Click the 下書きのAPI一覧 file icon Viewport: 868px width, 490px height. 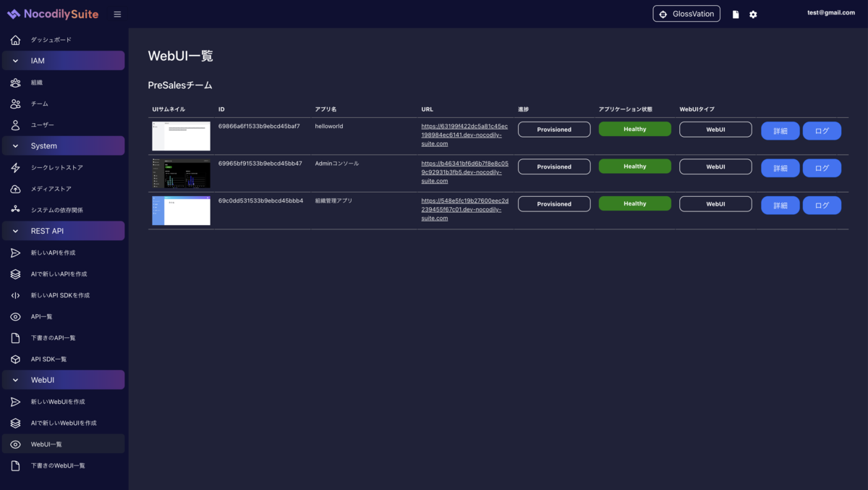point(15,338)
